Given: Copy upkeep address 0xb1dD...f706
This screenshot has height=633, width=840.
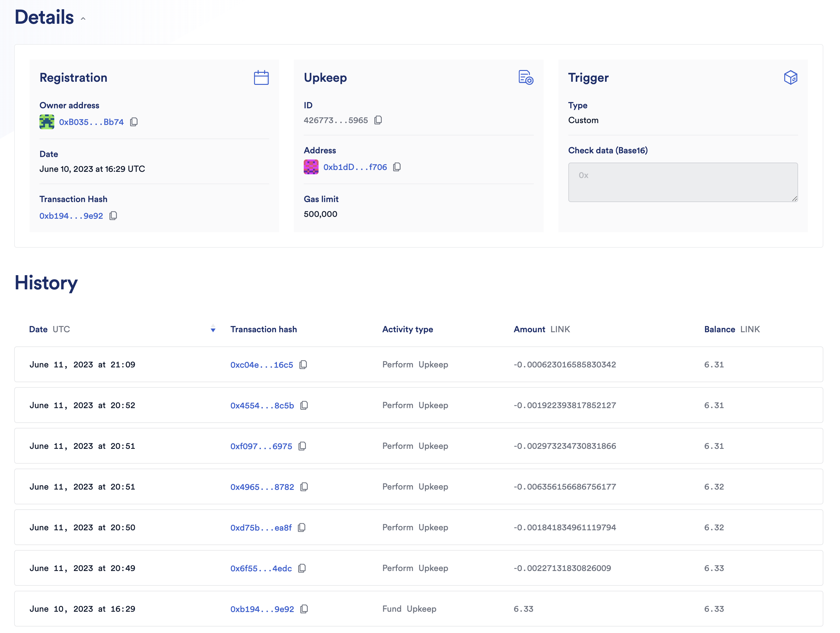Looking at the screenshot, I should [397, 167].
